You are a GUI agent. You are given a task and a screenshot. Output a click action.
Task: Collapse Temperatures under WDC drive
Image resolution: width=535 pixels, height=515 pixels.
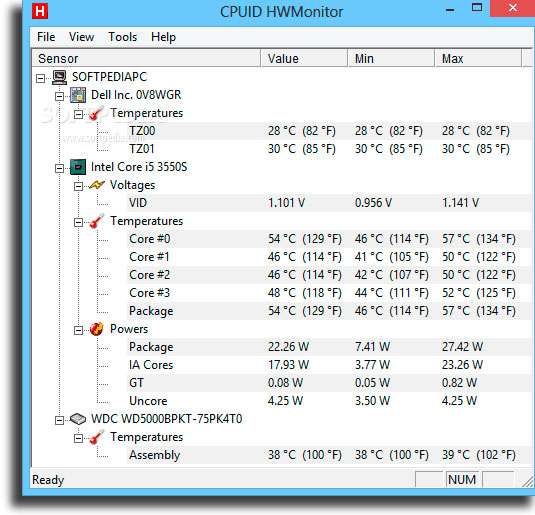tap(78, 438)
